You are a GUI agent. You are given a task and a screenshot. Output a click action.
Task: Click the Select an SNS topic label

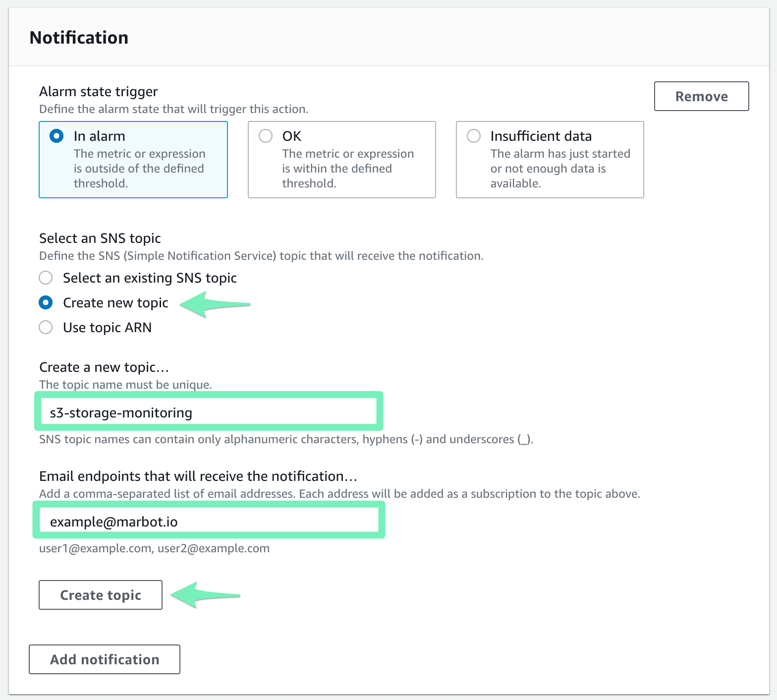click(100, 238)
